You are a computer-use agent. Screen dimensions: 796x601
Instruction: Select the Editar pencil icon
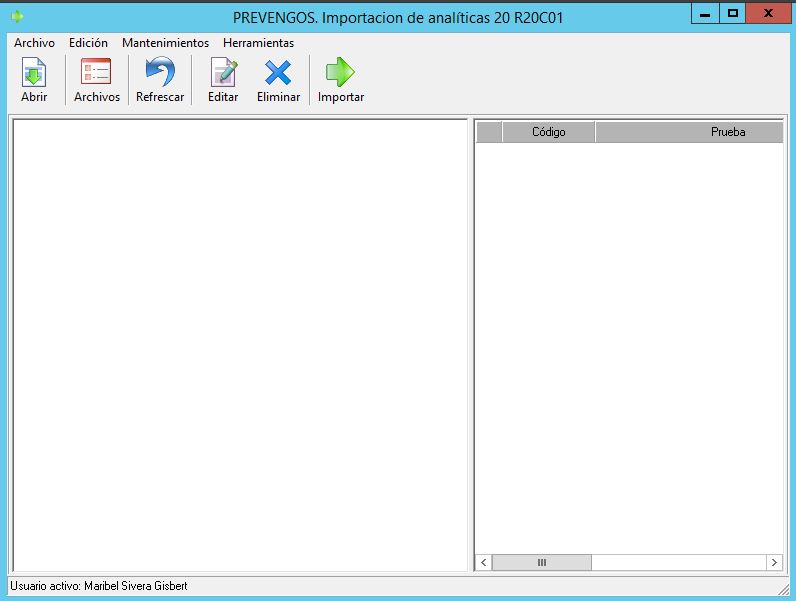(223, 73)
